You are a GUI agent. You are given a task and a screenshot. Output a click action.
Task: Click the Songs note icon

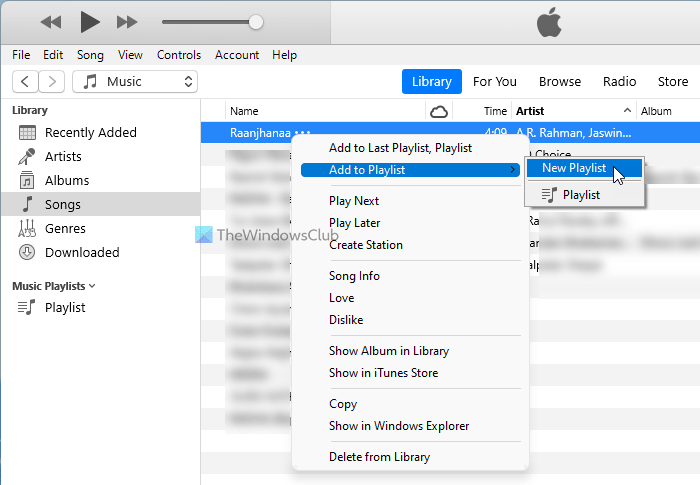[x=28, y=204]
